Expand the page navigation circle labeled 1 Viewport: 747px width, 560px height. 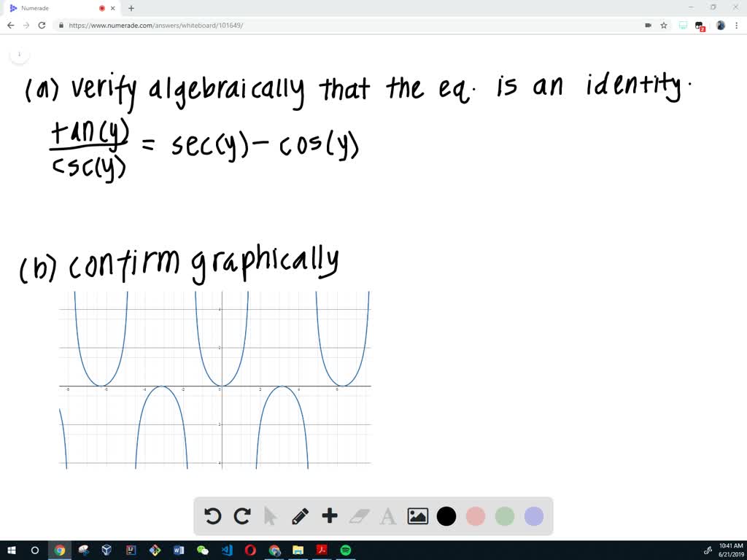19,54
